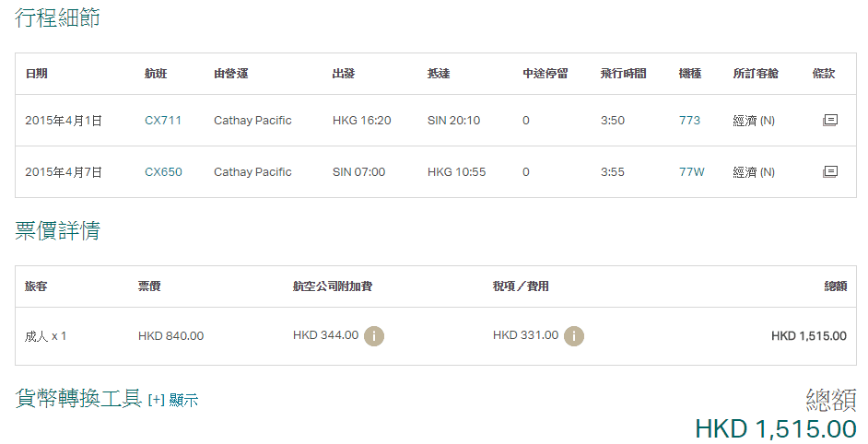868x444 pixels.
Task: Click info icon beside HKD 331.00 taxes
Action: click(x=574, y=336)
